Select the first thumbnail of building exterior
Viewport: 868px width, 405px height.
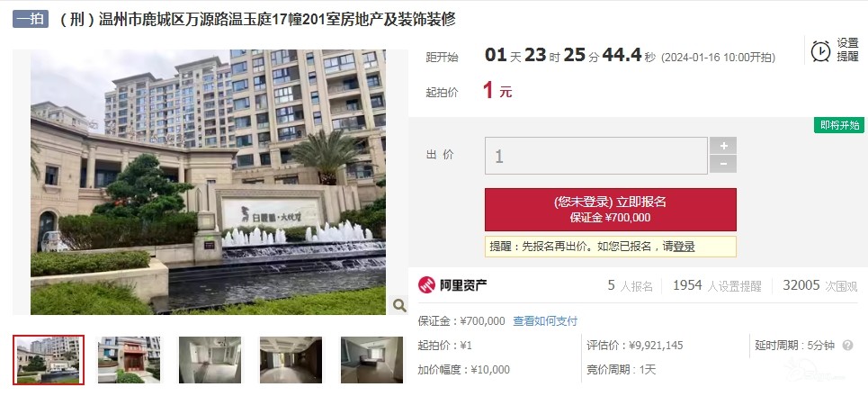[49, 360]
